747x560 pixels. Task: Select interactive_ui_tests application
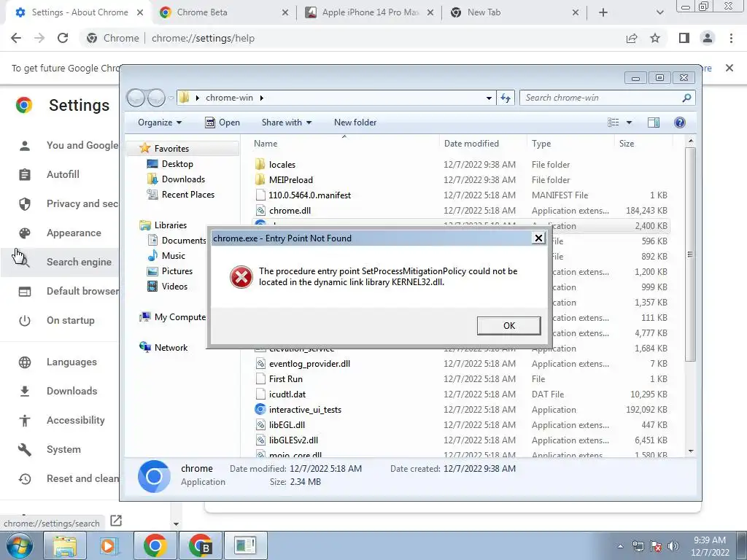coord(298,410)
